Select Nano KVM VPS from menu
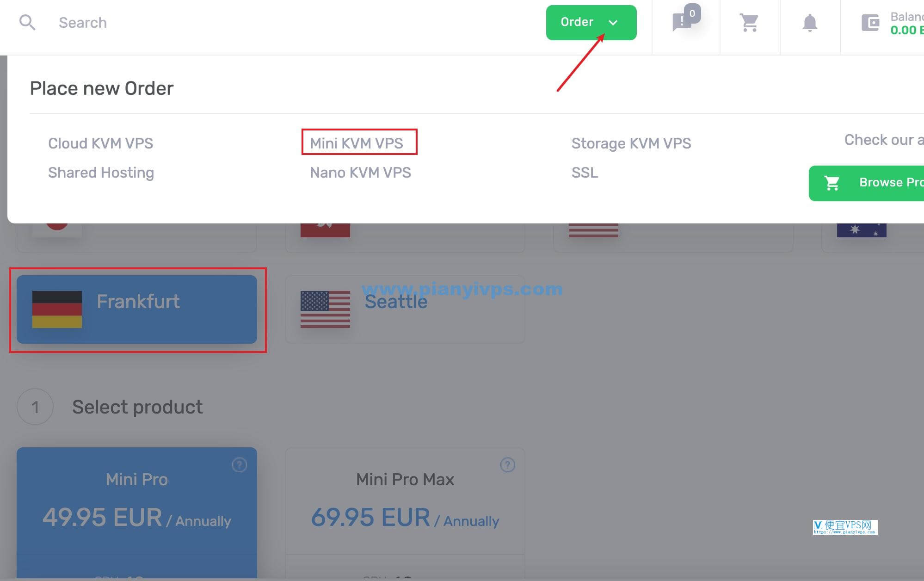Viewport: 924px width, 581px height. point(360,173)
